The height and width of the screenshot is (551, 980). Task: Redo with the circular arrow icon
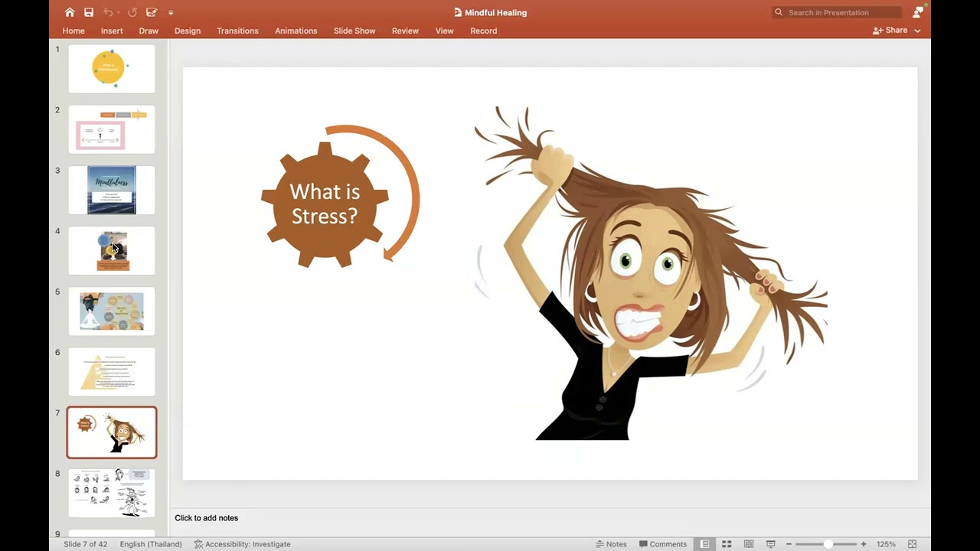click(132, 12)
